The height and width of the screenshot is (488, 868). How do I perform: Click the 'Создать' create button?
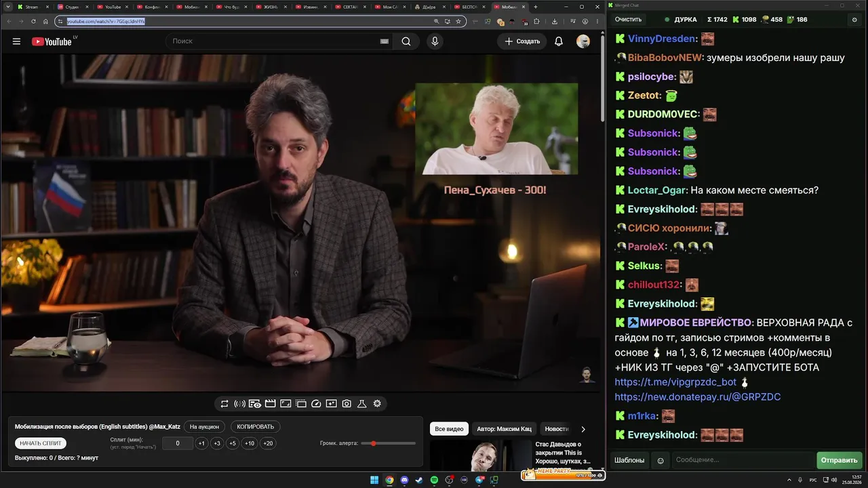click(x=522, y=41)
